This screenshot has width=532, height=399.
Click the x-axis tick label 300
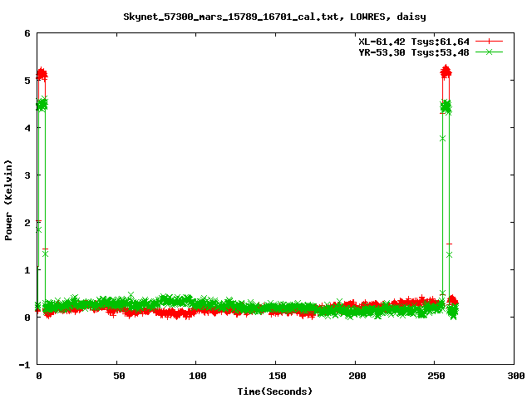(x=516, y=376)
